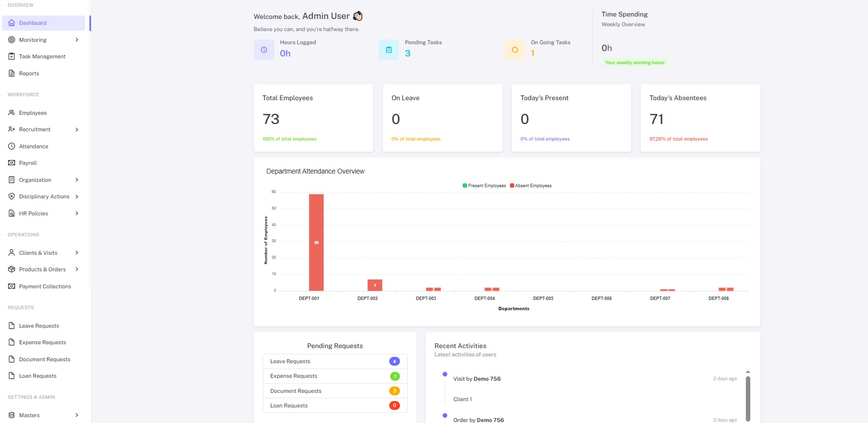Click the Payroll icon in sidebar
This screenshot has width=868, height=423.
[x=12, y=163]
